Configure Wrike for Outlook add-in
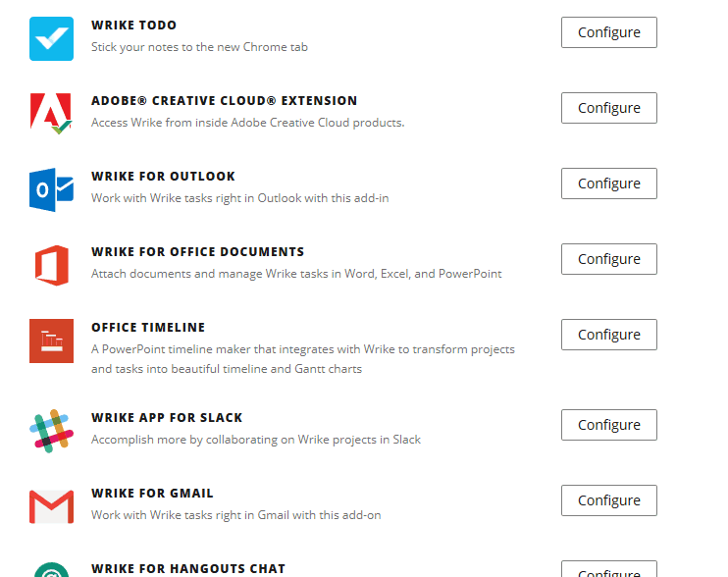This screenshot has height=577, width=728. pos(608,184)
